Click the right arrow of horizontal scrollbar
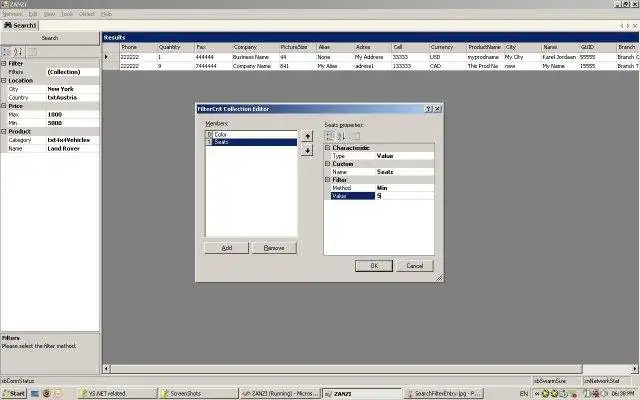This screenshot has height=400, width=640. (635, 369)
